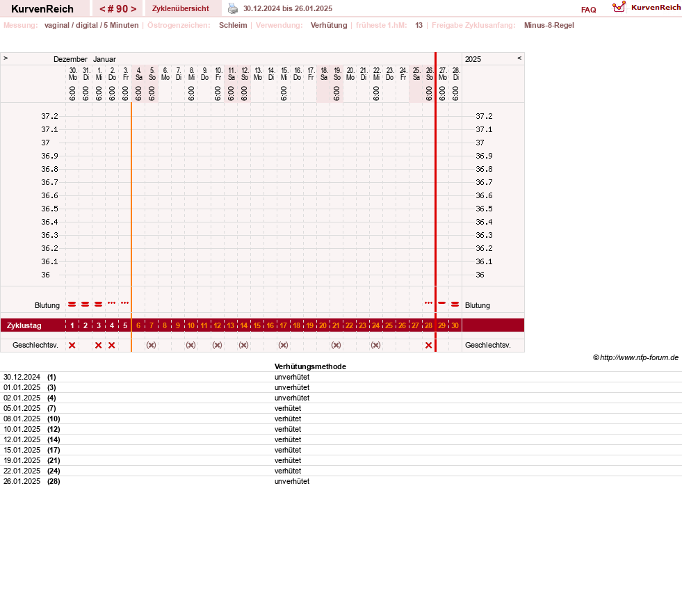Click the bracketed (x) marker on cycle day 14
682x616 pixels.
[243, 345]
